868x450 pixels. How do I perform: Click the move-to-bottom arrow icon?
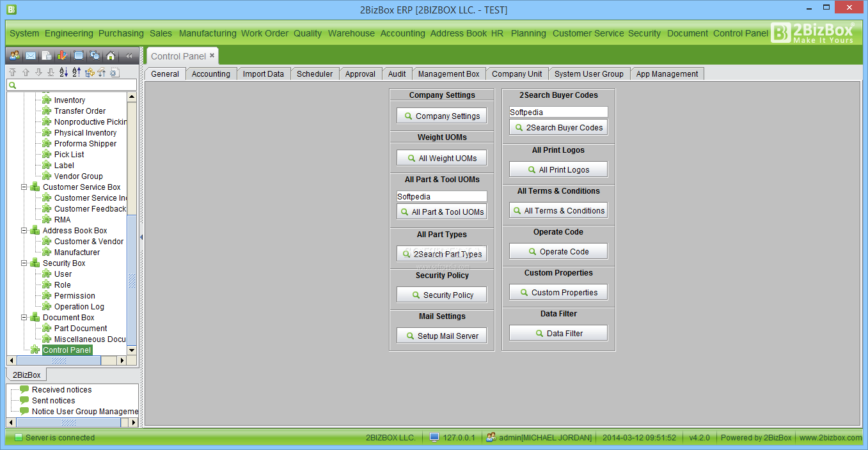(51, 73)
